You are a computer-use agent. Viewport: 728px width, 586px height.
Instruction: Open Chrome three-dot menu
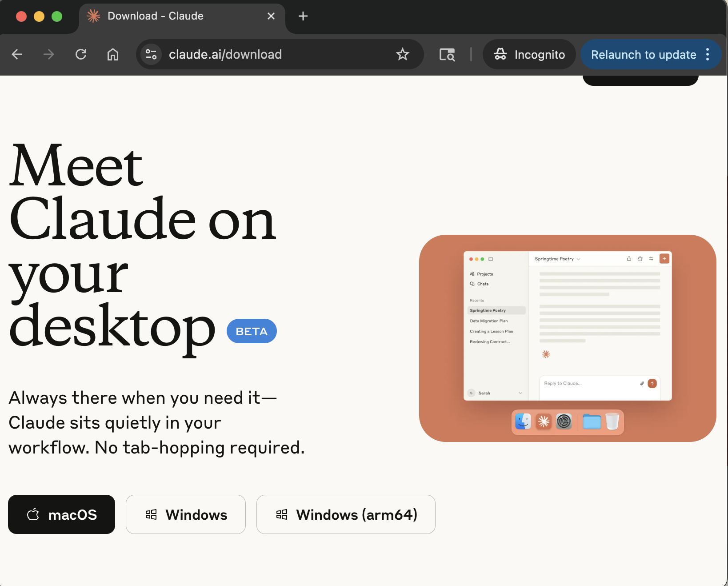[708, 54]
